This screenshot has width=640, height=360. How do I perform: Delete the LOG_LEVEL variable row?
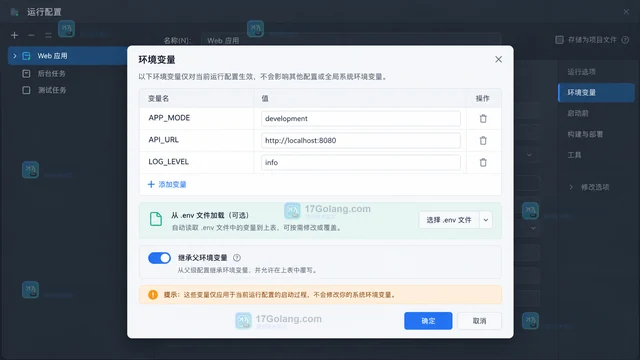click(483, 162)
